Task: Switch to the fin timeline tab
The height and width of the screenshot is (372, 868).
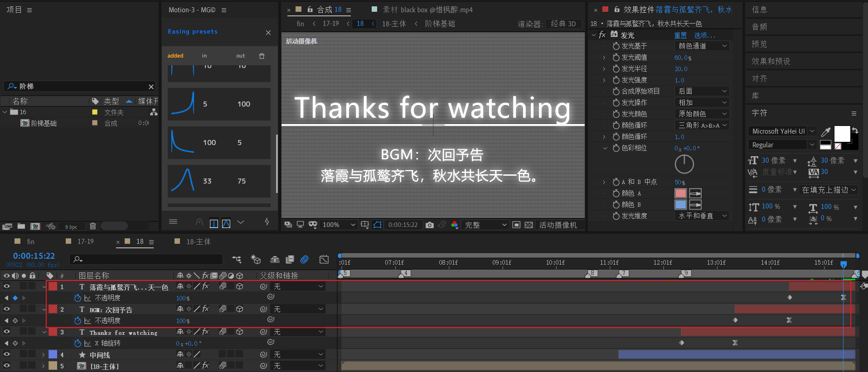Action: [x=30, y=242]
